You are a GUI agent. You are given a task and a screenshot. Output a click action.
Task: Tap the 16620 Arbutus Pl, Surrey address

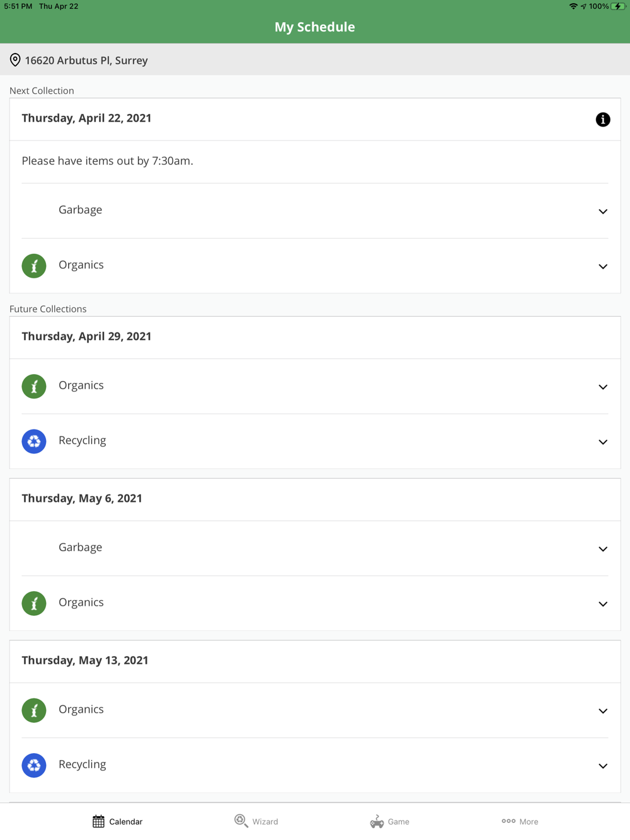tap(86, 60)
